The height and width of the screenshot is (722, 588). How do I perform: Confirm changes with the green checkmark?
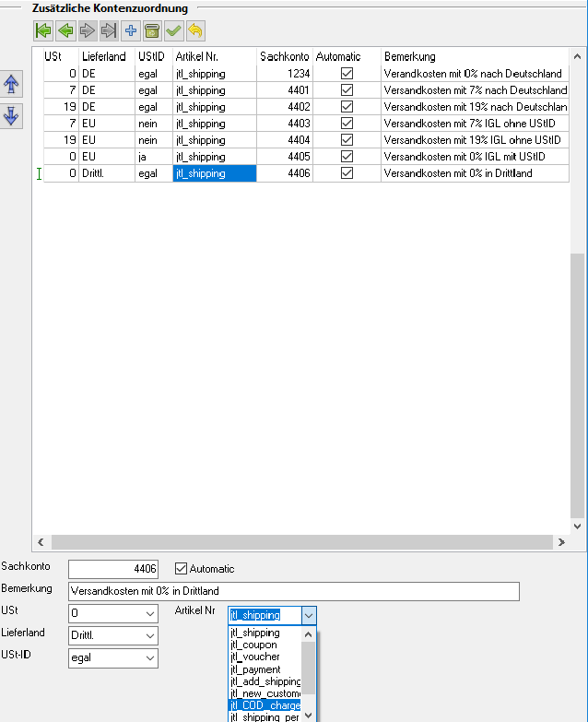(x=174, y=31)
